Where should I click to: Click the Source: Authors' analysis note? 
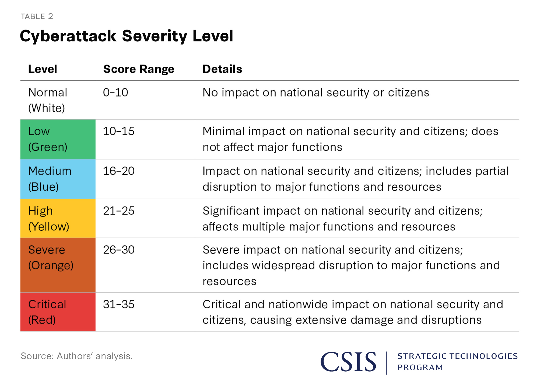coord(77,356)
